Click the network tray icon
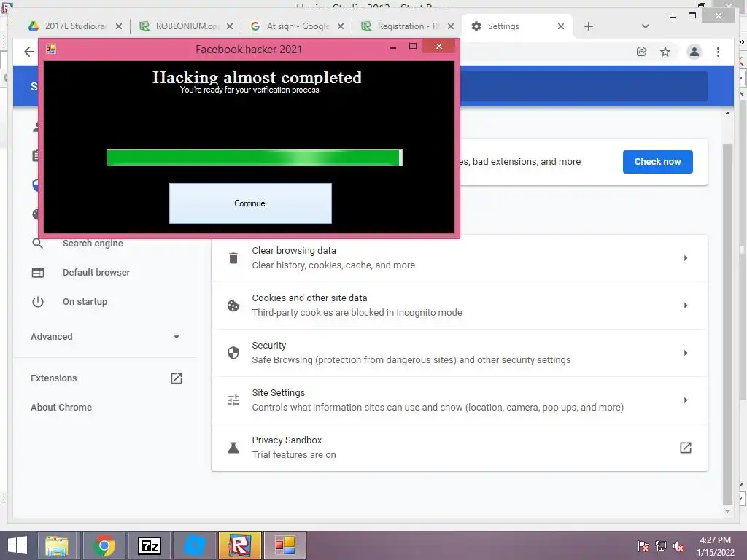747x560 pixels. pos(661,546)
